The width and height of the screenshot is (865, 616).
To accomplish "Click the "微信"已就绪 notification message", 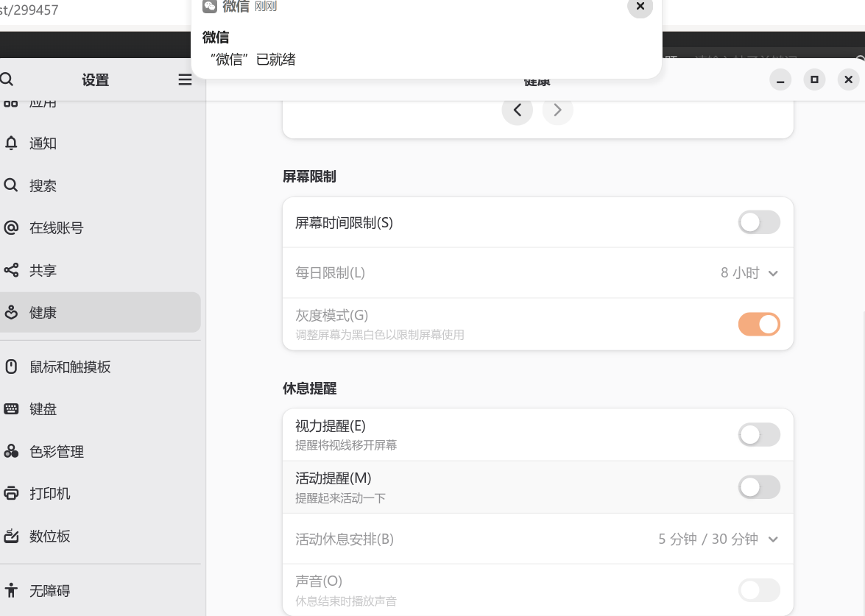I will [x=253, y=60].
